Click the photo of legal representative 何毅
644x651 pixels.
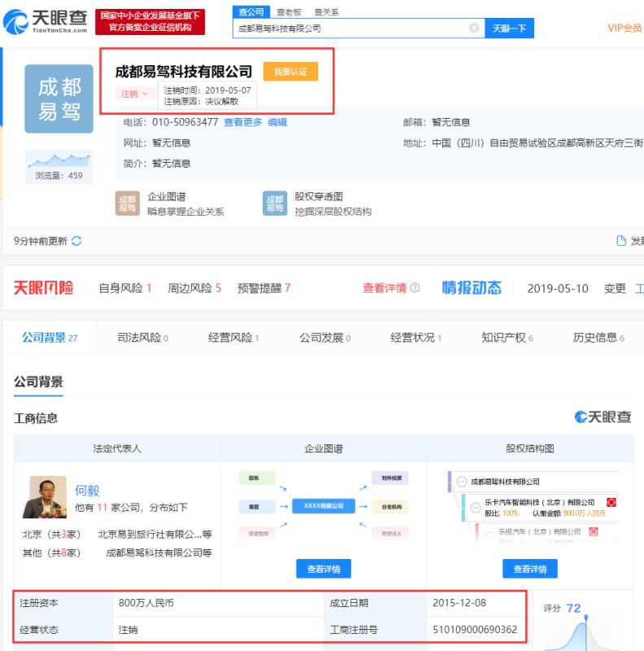pos(45,497)
